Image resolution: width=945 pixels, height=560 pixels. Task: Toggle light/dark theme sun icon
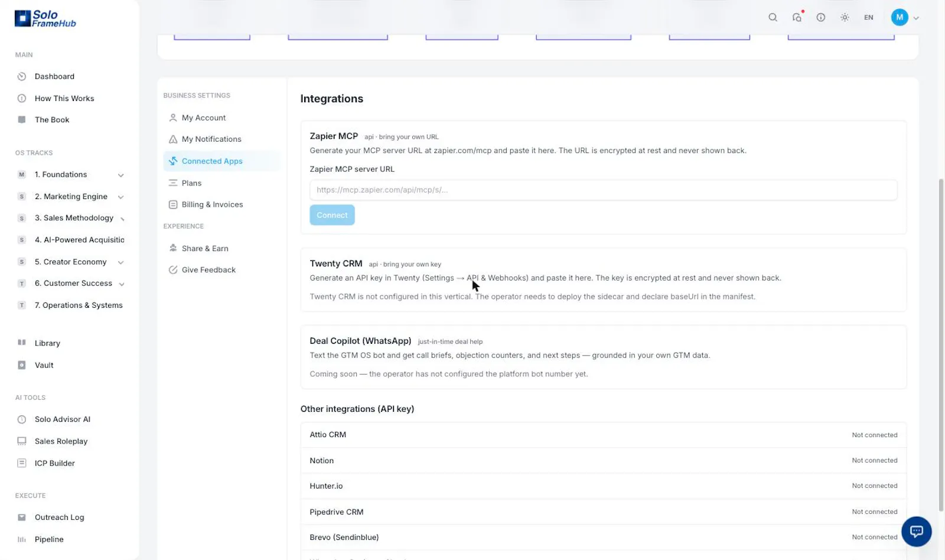845,17
